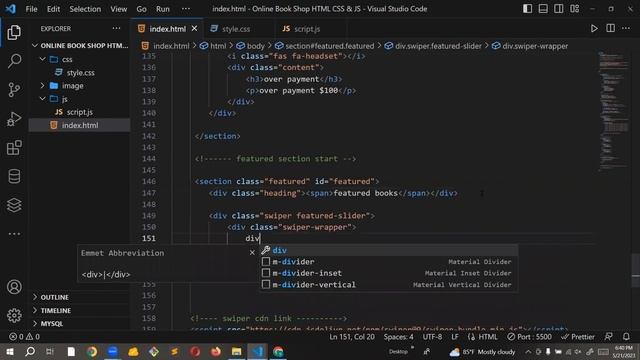640x360 pixels.
Task: Change indentation via Spaces: 4
Action: coord(398,337)
